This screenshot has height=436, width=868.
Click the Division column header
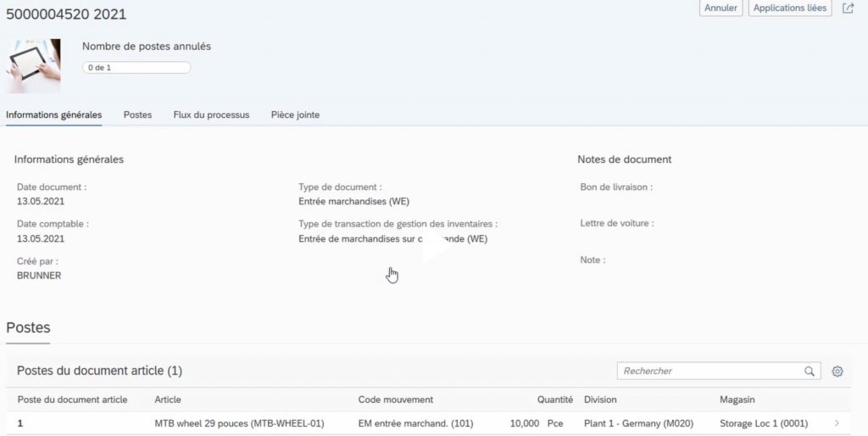tap(600, 400)
